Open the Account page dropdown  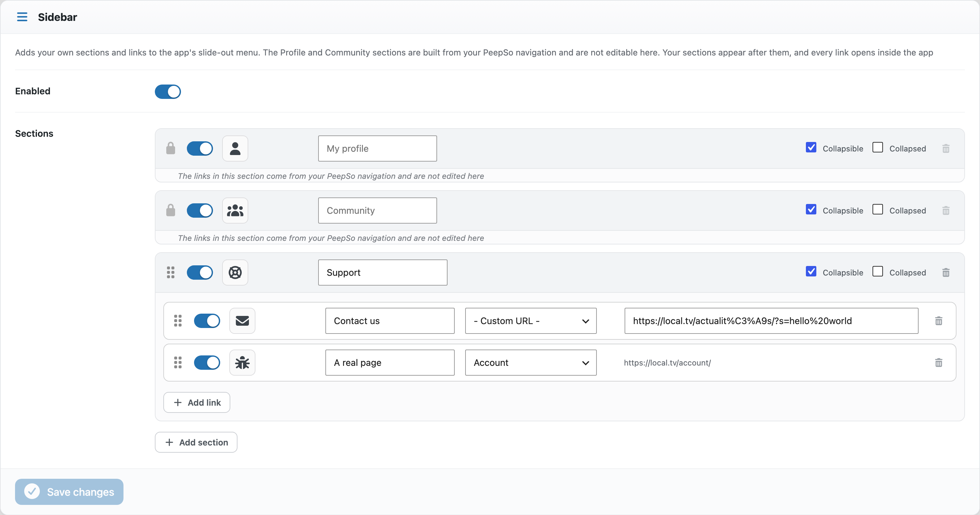pos(531,362)
